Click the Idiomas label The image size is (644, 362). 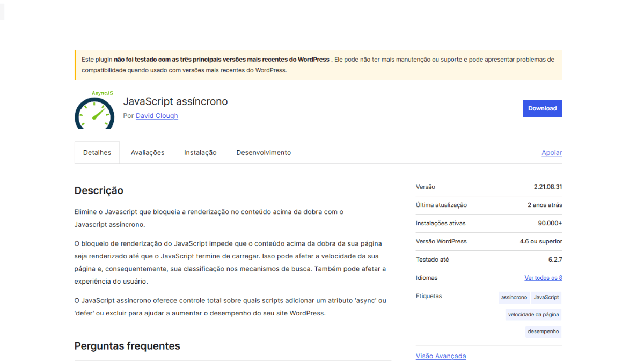coord(427,278)
